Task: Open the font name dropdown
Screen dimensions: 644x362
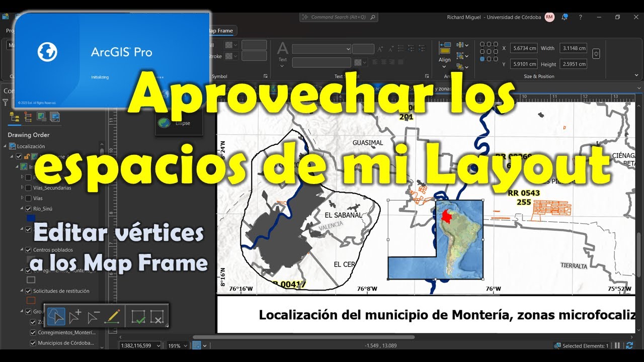Action: pos(348,49)
